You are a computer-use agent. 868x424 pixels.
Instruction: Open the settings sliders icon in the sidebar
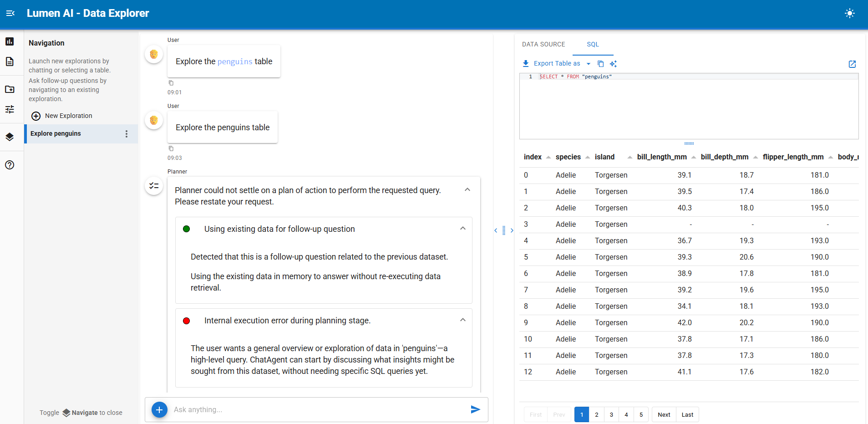pos(10,109)
